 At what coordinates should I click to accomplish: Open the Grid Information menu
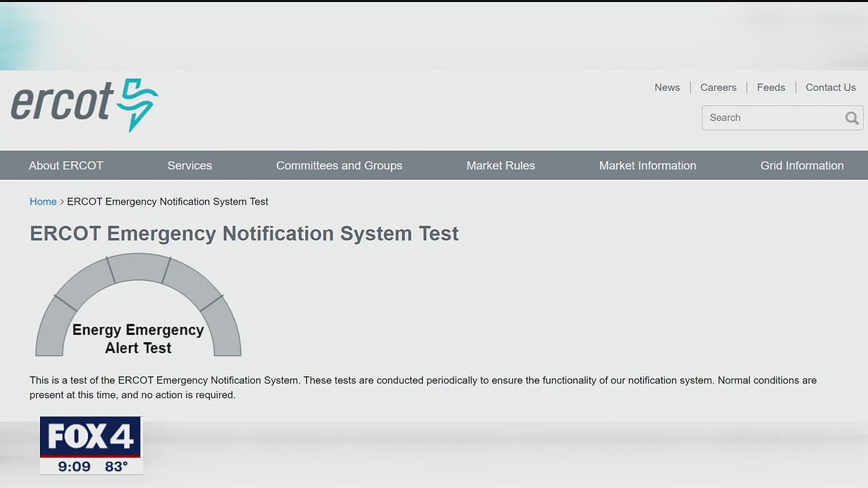pos(802,165)
